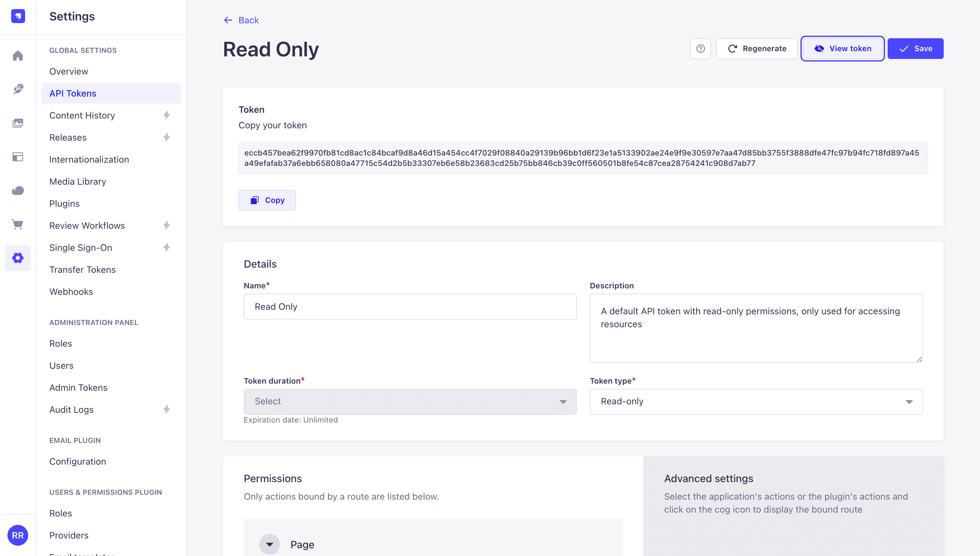Screen dimensions: 980x556
Task: Click the Description text area
Action: pyautogui.click(x=756, y=328)
